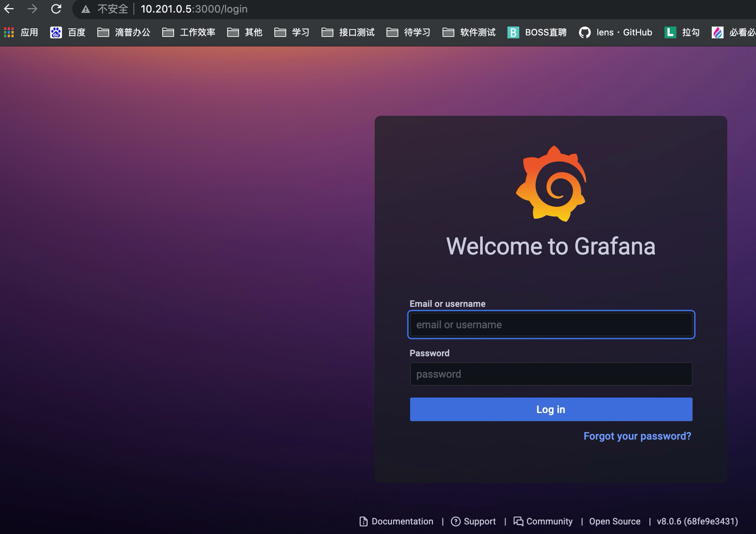Image resolution: width=756 pixels, height=534 pixels.
Task: Click the Welcome to Grafana heading
Action: [x=551, y=246]
